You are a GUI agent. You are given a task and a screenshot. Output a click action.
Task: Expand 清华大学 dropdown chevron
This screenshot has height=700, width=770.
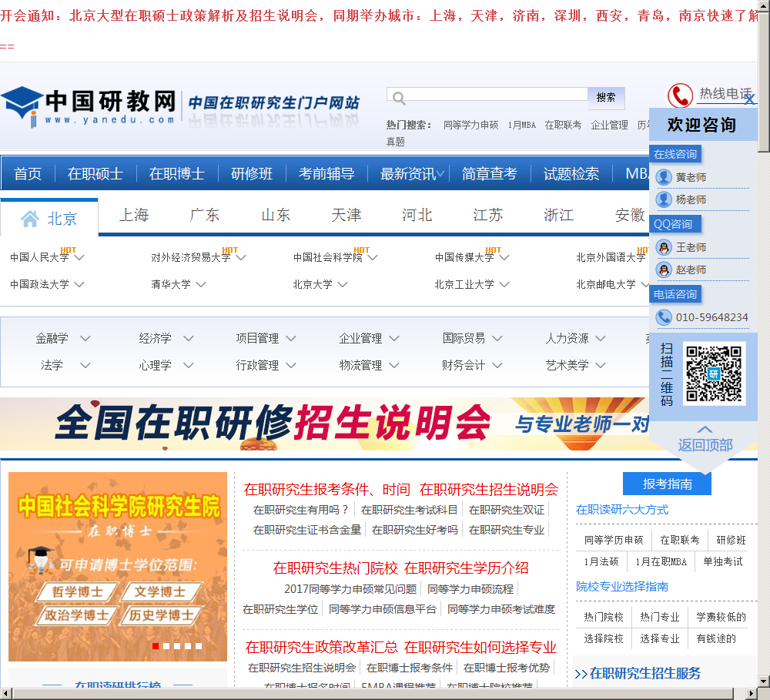pyautogui.click(x=200, y=284)
